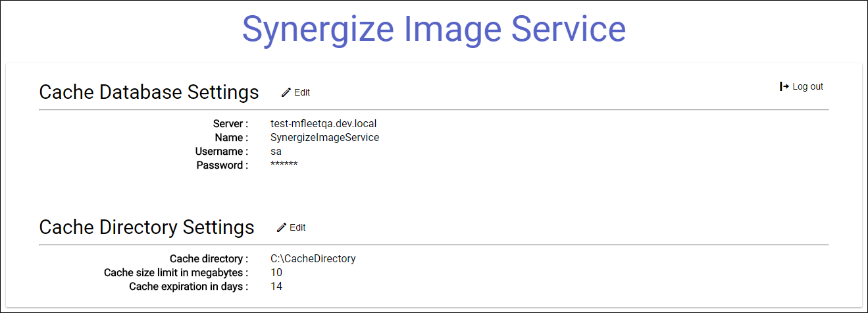
Task: Click the database name SynergizeImageService
Action: point(325,137)
